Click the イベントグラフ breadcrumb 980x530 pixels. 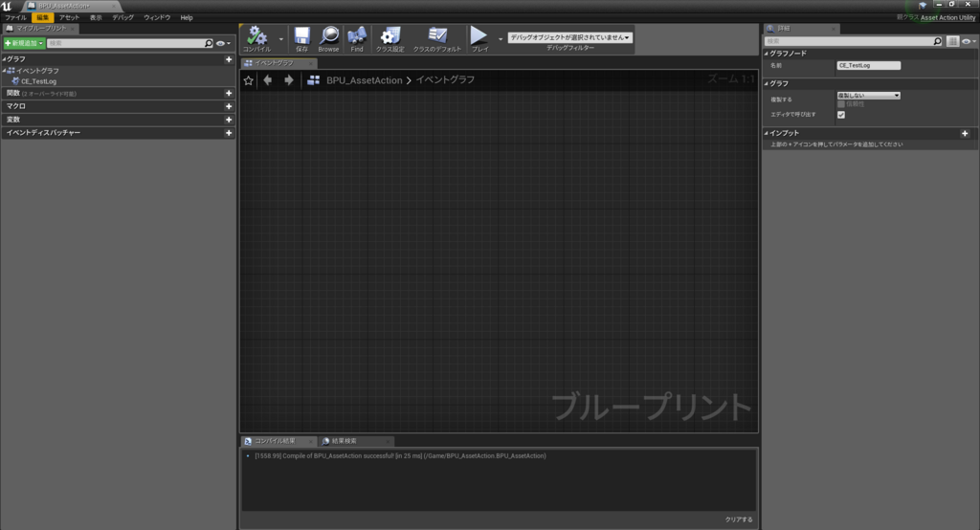[x=445, y=80]
